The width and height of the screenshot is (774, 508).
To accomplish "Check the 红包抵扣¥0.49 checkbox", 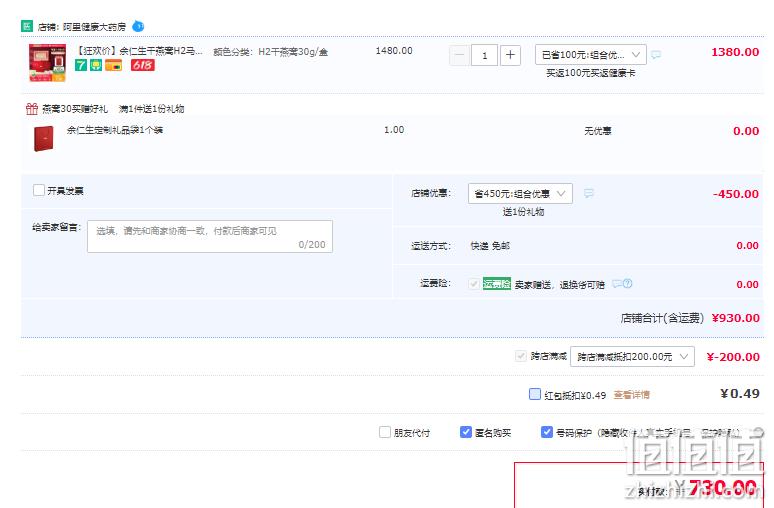I will [535, 394].
